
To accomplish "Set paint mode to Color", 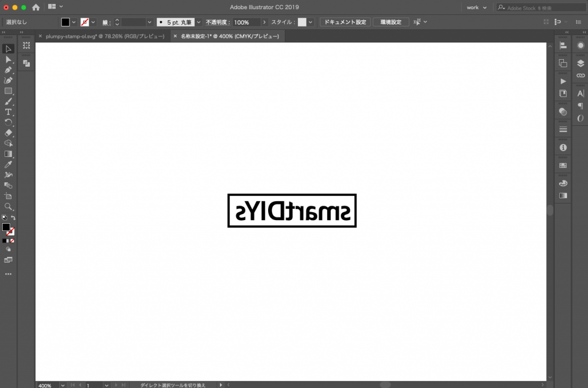I will [4, 241].
